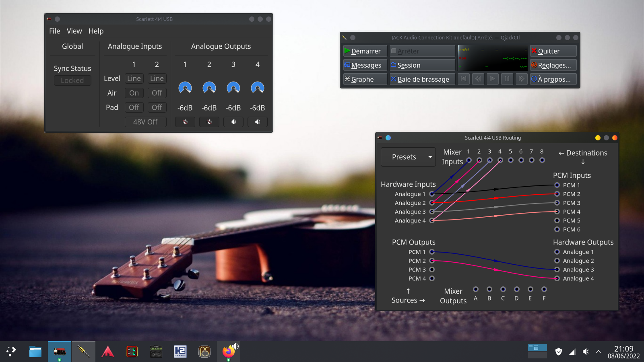The width and height of the screenshot is (644, 362).
Task: Open the Session button in QjackCtl
Action: (422, 65)
